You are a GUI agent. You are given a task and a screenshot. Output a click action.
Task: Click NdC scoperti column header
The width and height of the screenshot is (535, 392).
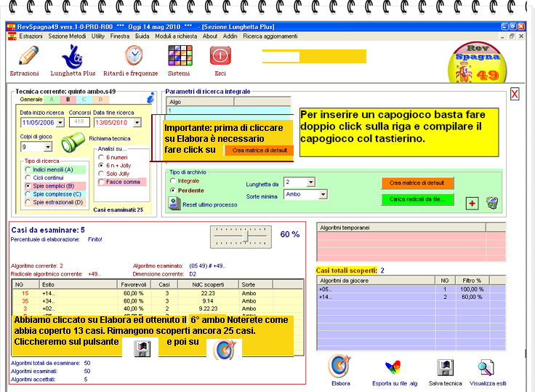[x=208, y=284]
